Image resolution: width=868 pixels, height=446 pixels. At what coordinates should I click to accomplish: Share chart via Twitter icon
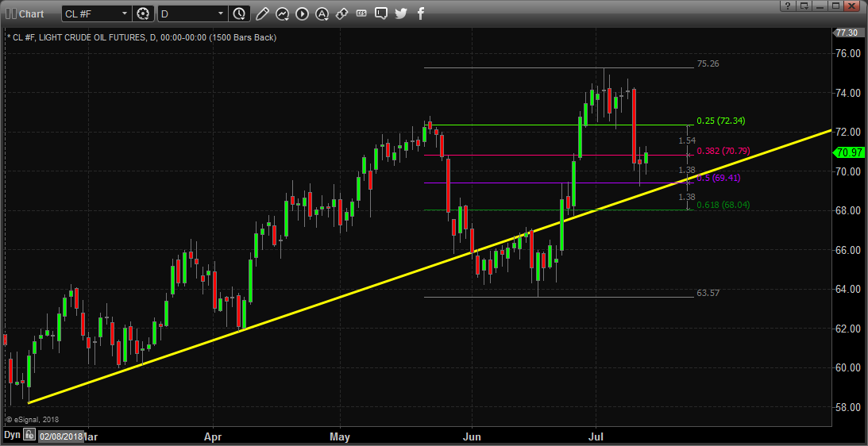tap(401, 13)
